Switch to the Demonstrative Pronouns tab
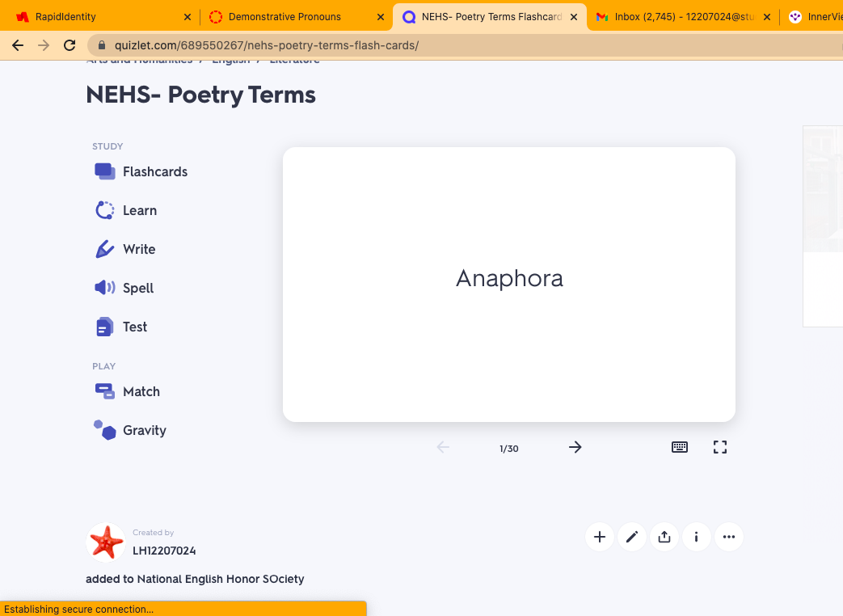843x616 pixels. click(x=285, y=17)
